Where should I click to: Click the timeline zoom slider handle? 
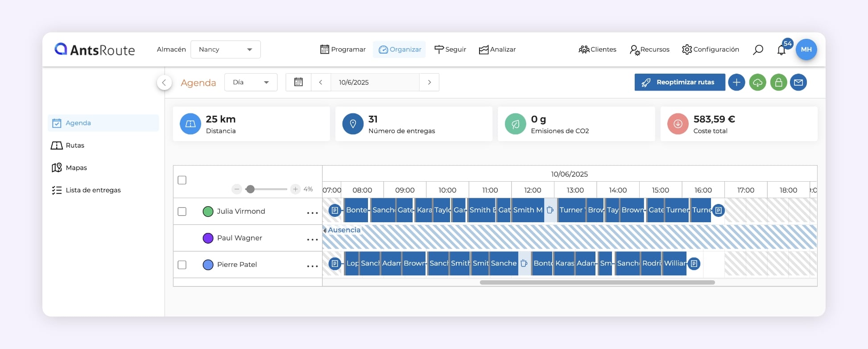coord(251,189)
